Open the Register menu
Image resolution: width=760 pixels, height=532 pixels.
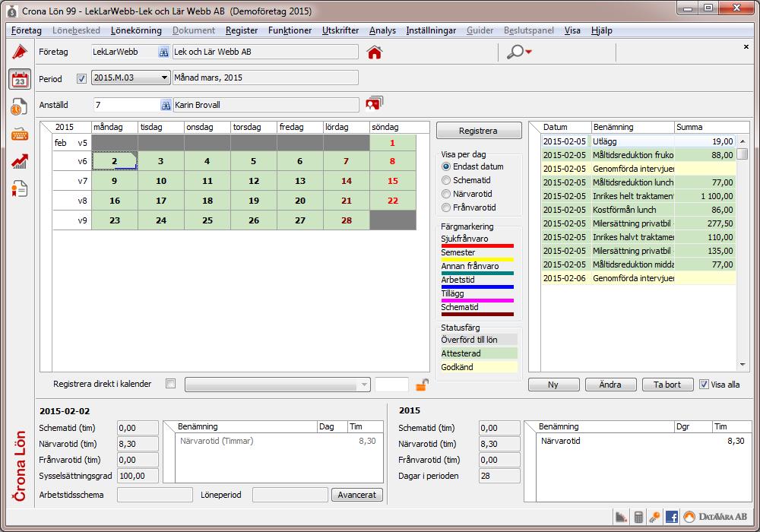242,30
